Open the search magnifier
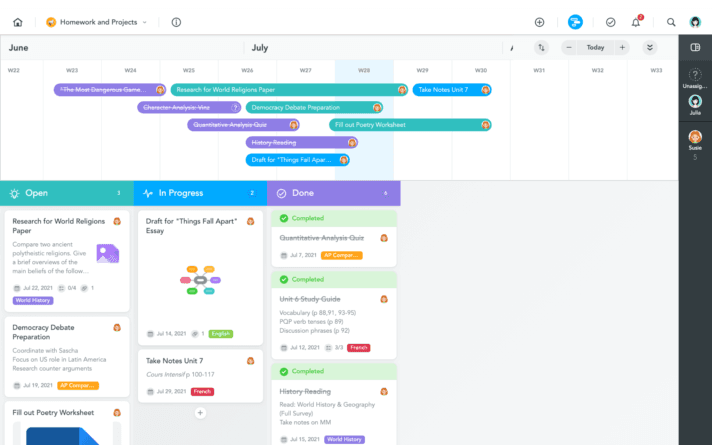This screenshot has height=445, width=712. [671, 21]
